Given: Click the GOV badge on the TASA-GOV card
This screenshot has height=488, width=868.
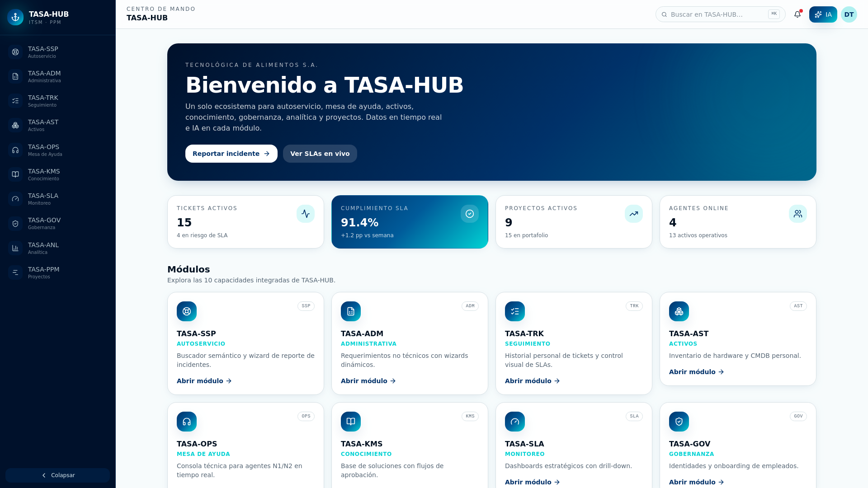Looking at the screenshot, I should click(x=798, y=416).
